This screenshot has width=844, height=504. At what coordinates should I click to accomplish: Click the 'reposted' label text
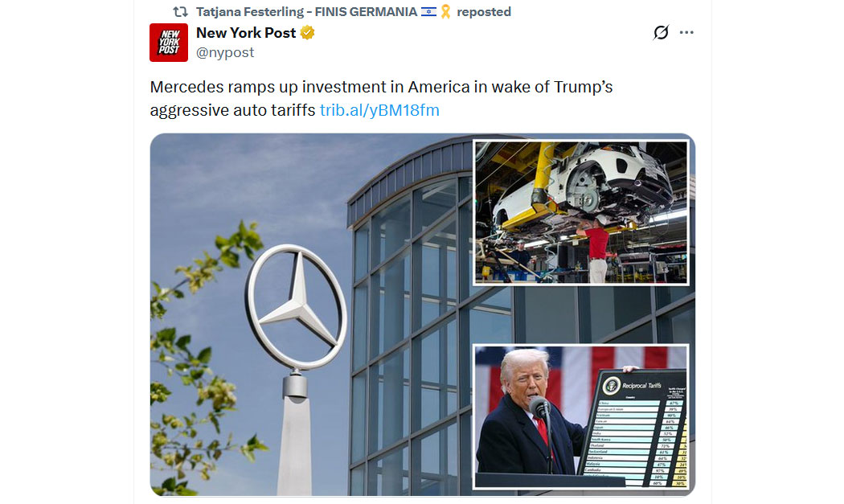[484, 12]
